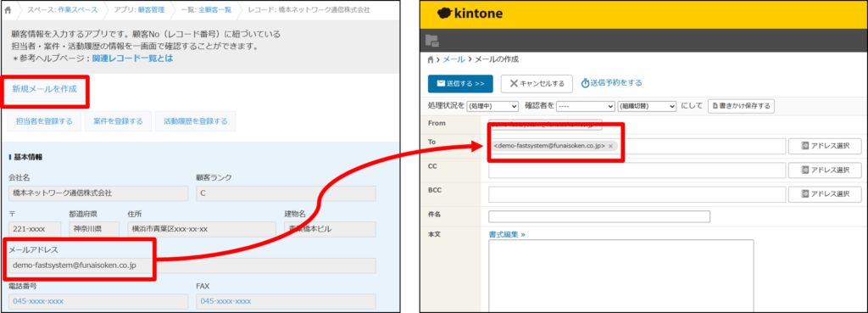Open 書式編集 » link

507,234
